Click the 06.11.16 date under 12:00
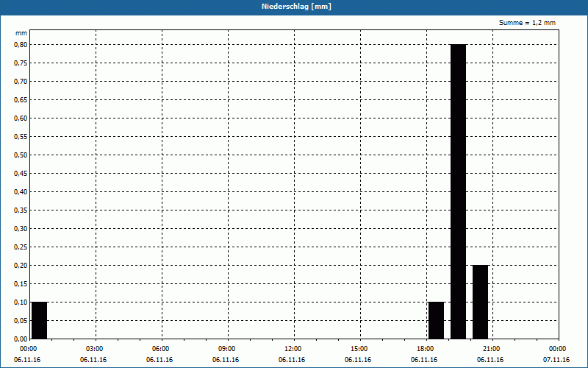 pyautogui.click(x=292, y=360)
